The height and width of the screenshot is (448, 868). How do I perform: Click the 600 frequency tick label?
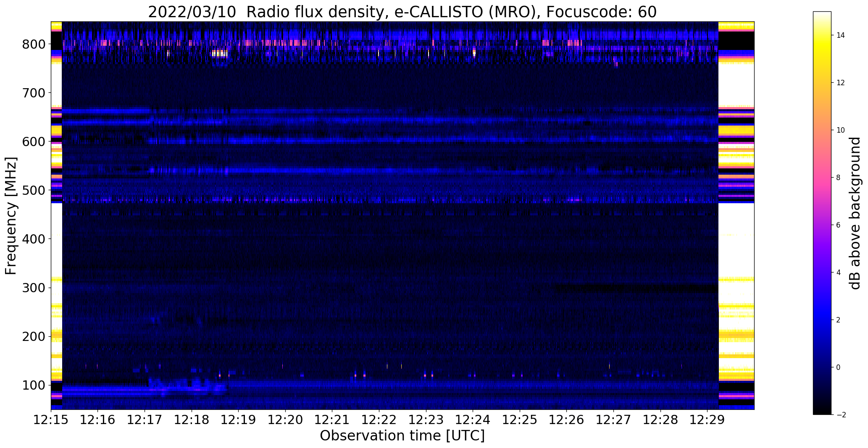34,141
